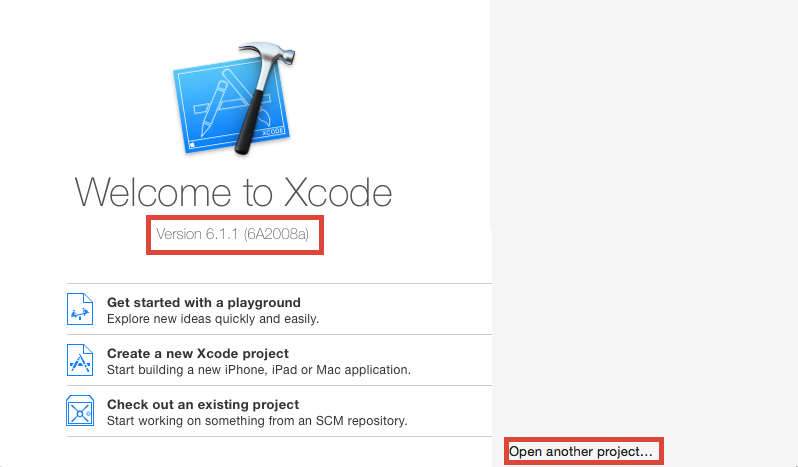
Task: Select 'Check out an existing project'
Action: 202,404
